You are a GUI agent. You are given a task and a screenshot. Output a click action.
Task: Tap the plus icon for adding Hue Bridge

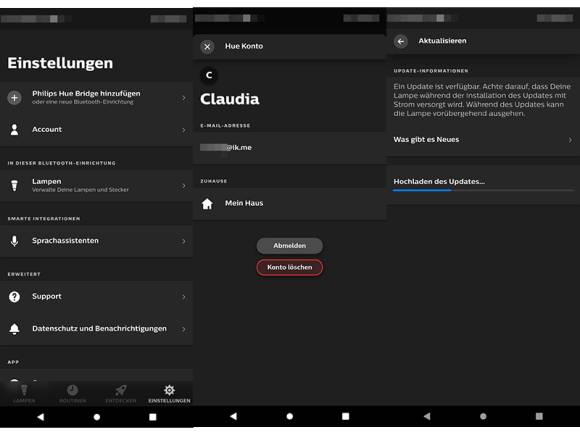point(14,98)
